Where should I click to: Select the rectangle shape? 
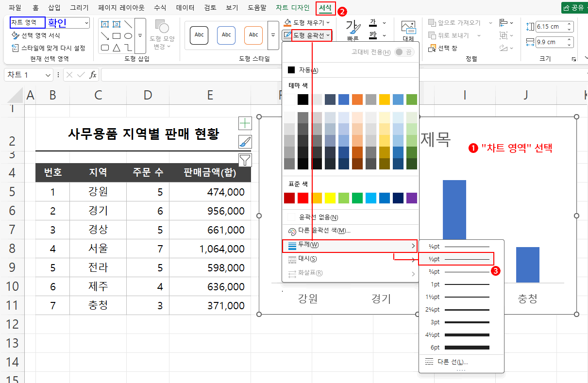pos(116,35)
